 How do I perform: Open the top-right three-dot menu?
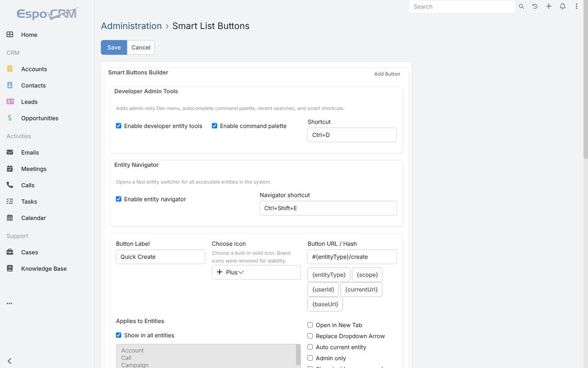click(576, 6)
